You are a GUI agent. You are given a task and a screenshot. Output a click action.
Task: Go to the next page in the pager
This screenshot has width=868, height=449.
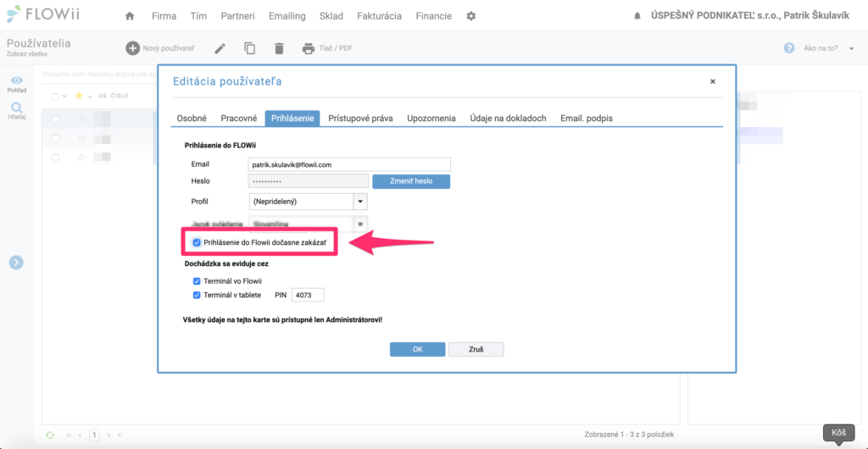pos(108,435)
